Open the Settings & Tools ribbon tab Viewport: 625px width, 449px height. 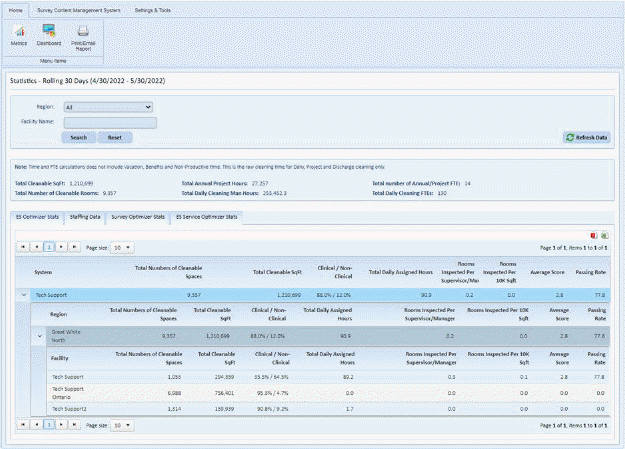click(153, 9)
